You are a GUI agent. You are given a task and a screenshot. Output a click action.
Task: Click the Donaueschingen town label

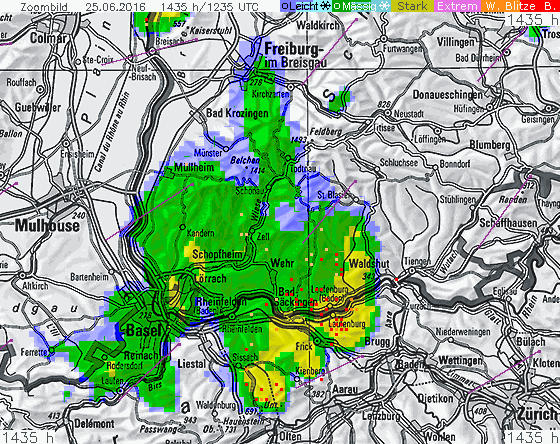[x=448, y=95]
